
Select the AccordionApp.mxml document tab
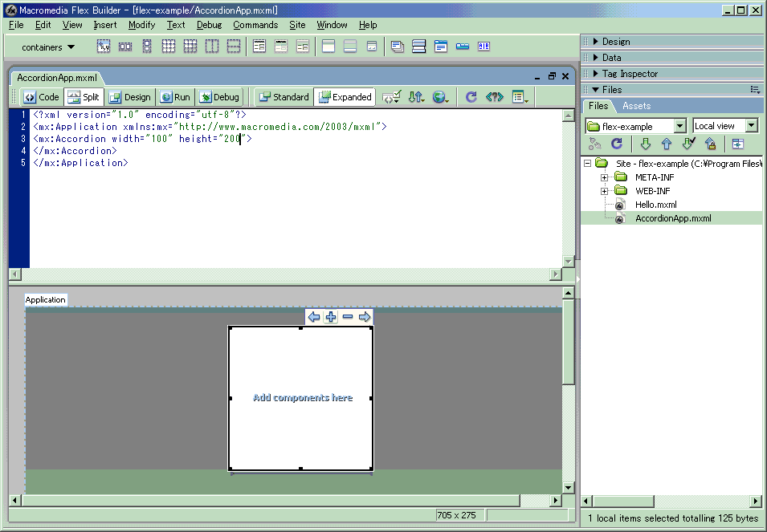point(57,78)
